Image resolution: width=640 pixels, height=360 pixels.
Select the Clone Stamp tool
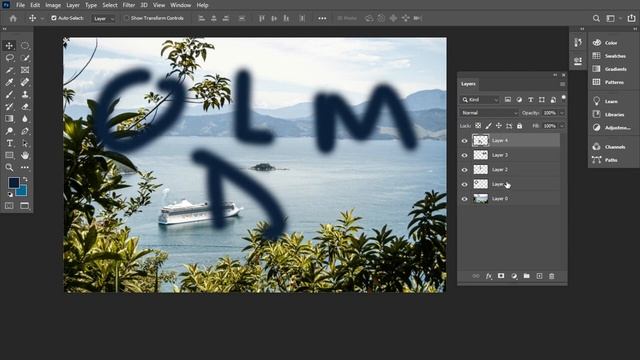click(25, 95)
